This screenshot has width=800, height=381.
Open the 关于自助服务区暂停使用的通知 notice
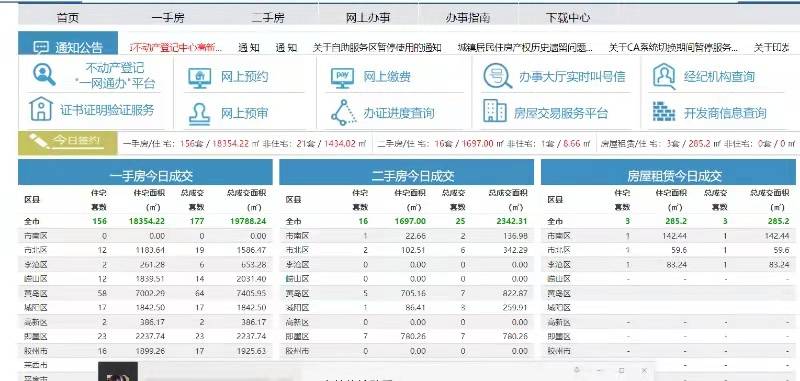coord(377,48)
